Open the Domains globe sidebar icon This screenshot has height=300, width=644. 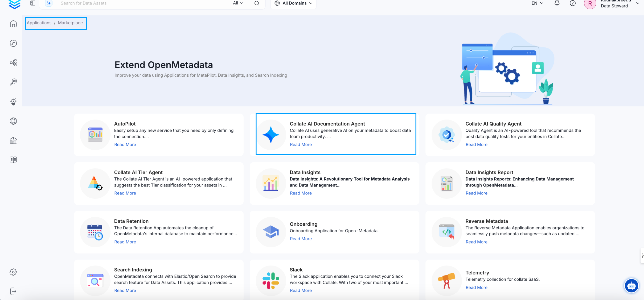(x=13, y=121)
